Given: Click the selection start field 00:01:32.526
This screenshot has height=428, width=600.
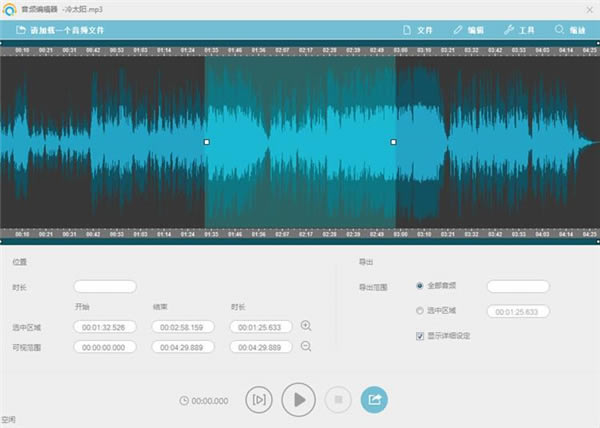Looking at the screenshot, I should pyautogui.click(x=104, y=327).
